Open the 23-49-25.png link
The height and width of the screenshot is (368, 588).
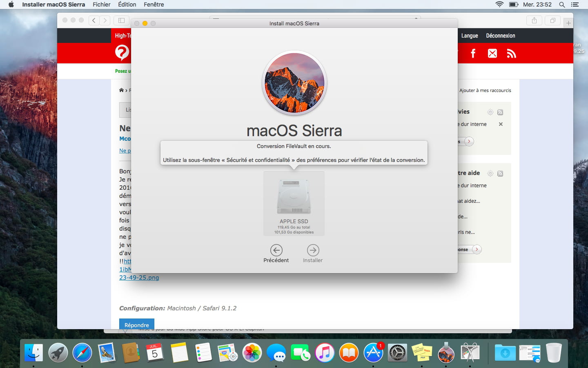[139, 277]
